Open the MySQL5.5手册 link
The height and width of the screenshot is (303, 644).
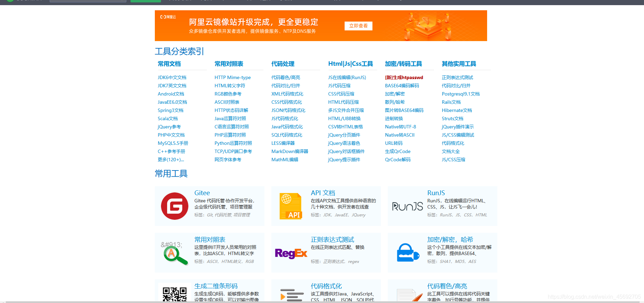(173, 143)
